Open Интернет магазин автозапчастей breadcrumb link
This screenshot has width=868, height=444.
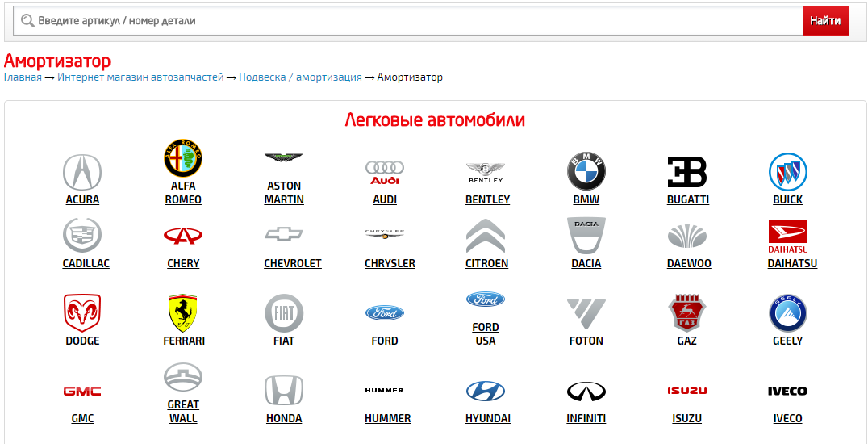(x=140, y=77)
